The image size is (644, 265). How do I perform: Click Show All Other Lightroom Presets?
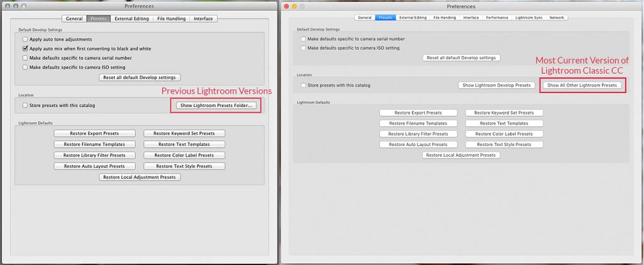tap(582, 85)
